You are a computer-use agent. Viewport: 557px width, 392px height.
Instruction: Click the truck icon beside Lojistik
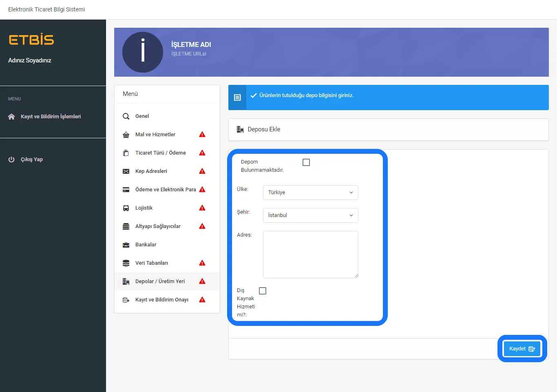pos(126,208)
